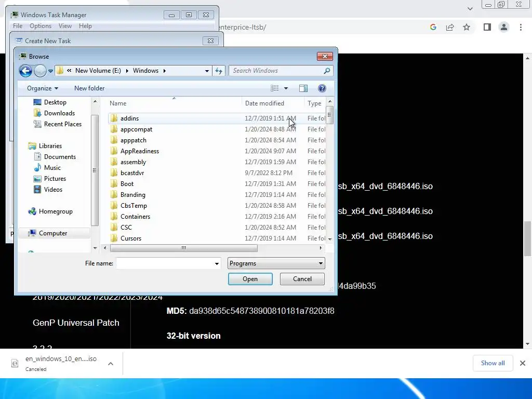Select the appcompat folder icon
This screenshot has width=532, height=399.
pyautogui.click(x=114, y=129)
